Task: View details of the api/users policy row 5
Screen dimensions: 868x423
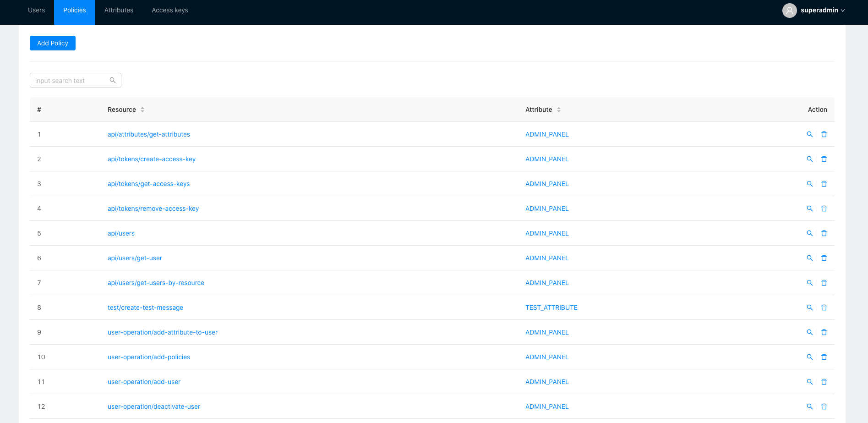Action: click(x=810, y=233)
